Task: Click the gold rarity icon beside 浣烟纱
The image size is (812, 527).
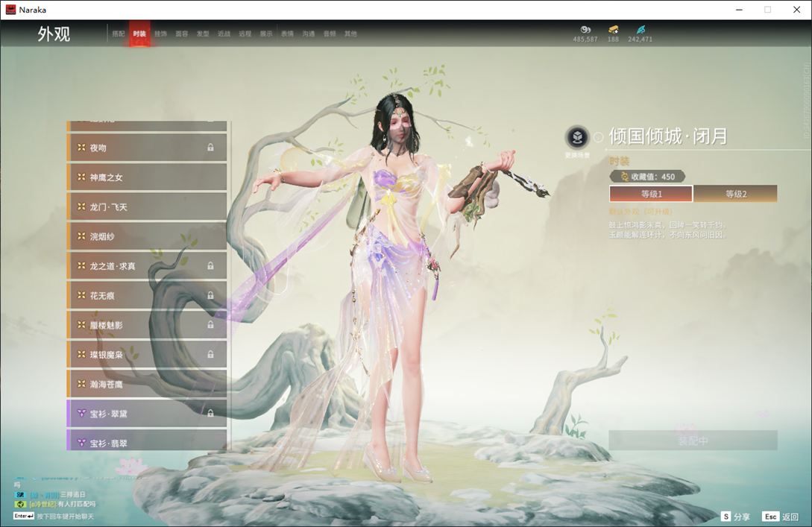Action: click(81, 236)
